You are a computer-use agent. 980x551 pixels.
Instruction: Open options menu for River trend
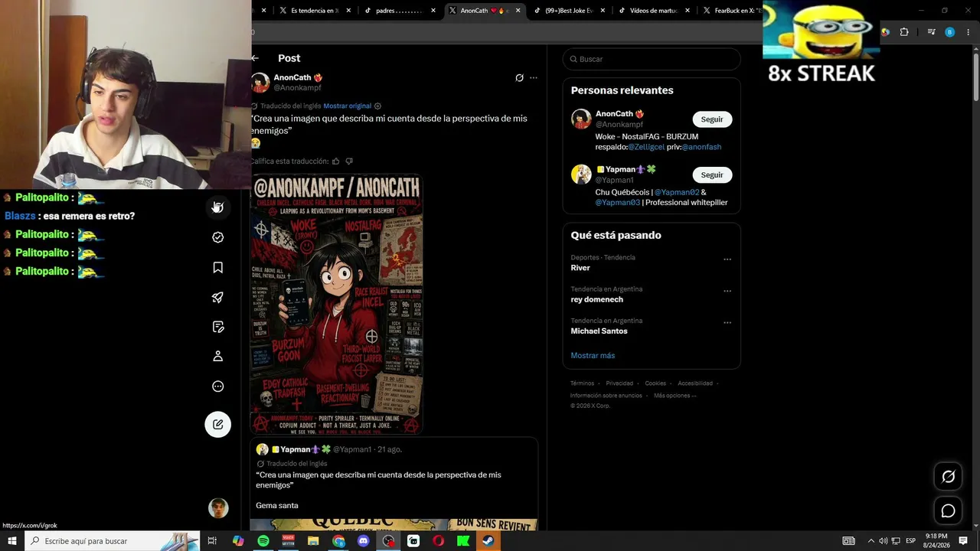(x=727, y=259)
